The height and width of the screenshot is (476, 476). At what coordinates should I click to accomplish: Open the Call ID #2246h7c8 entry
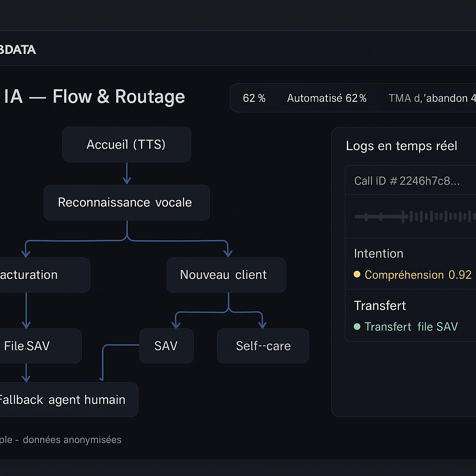407,181
